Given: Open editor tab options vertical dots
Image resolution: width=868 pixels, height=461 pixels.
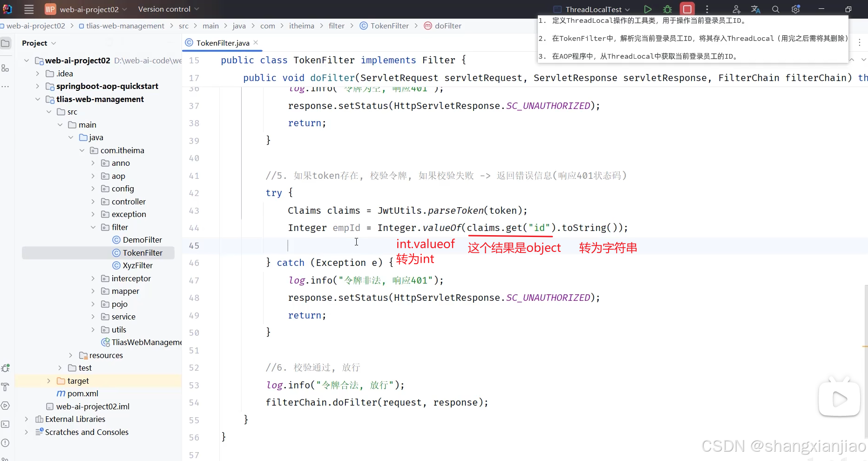Looking at the screenshot, I should tap(860, 42).
